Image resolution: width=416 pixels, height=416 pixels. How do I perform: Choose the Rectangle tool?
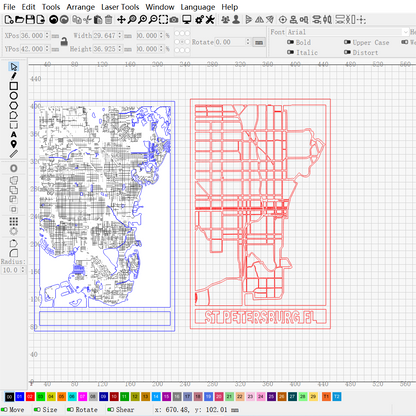point(13,86)
